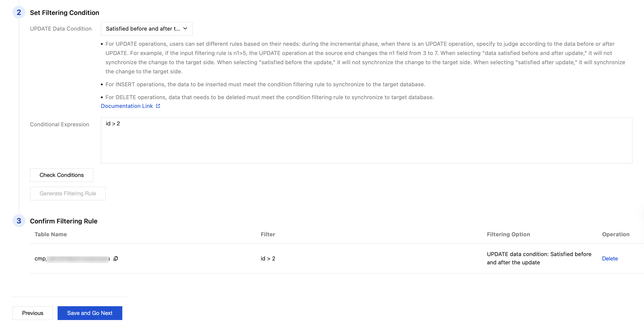The width and height of the screenshot is (644, 329).
Task: Click the step 3 number badge
Action: click(19, 221)
